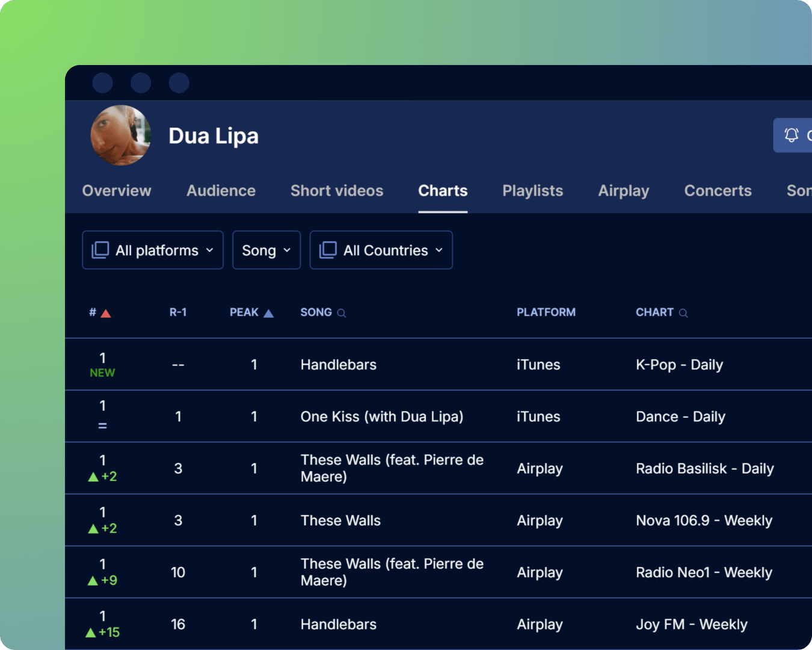Switch to the Playlists tab
The width and height of the screenshot is (812, 650).
pos(532,191)
